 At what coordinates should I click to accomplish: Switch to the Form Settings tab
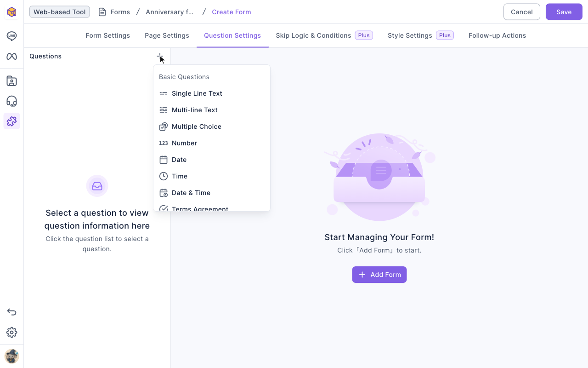[107, 35]
